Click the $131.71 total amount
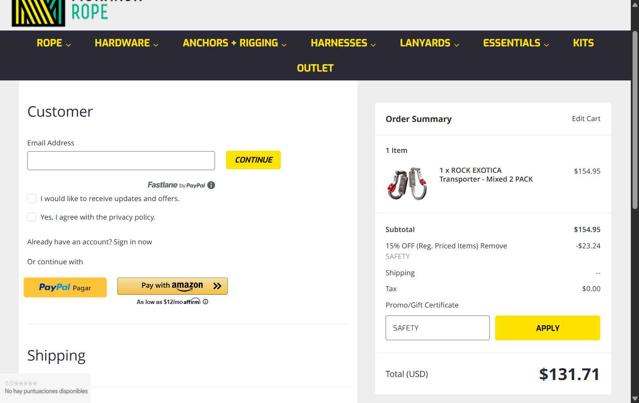639x403 pixels. pos(569,374)
